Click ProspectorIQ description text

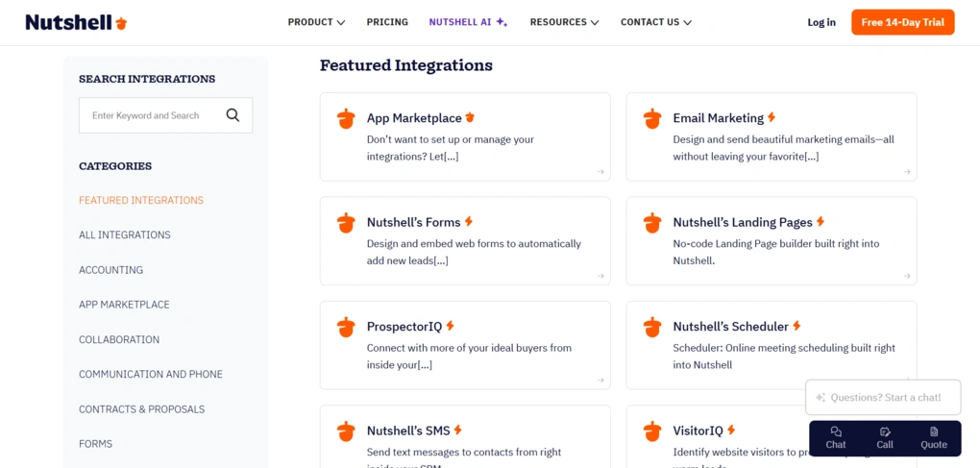tap(469, 357)
